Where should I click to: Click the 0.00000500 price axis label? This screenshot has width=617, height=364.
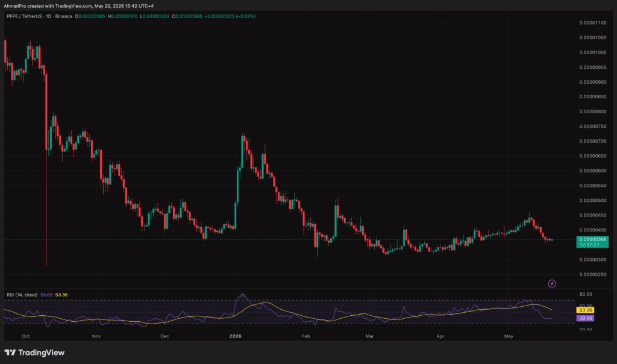coord(593,200)
